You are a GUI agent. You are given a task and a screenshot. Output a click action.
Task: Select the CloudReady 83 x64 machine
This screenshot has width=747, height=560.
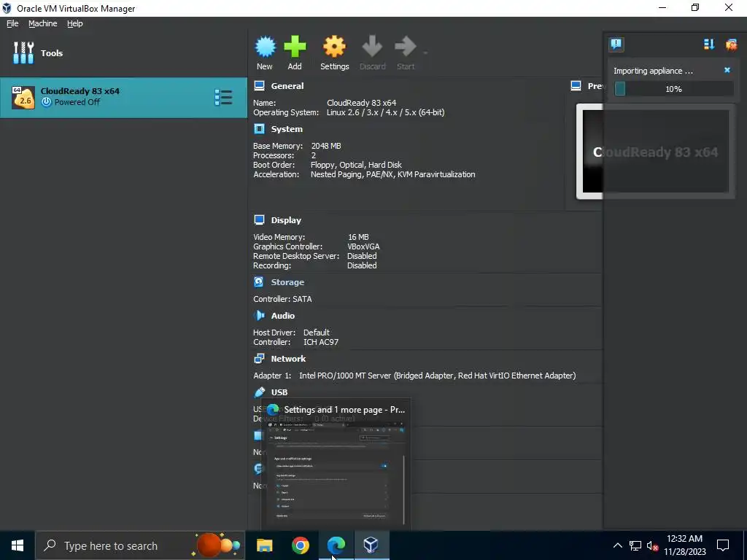[x=123, y=97]
